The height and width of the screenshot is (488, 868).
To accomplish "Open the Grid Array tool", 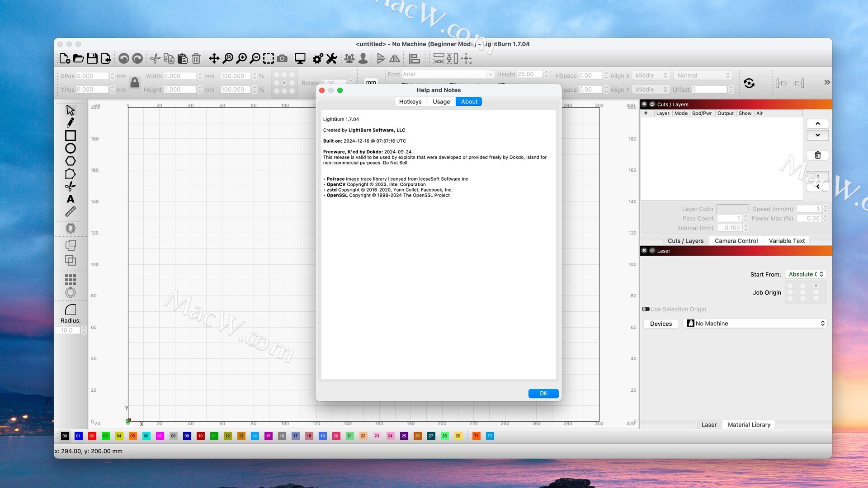I will (x=70, y=279).
